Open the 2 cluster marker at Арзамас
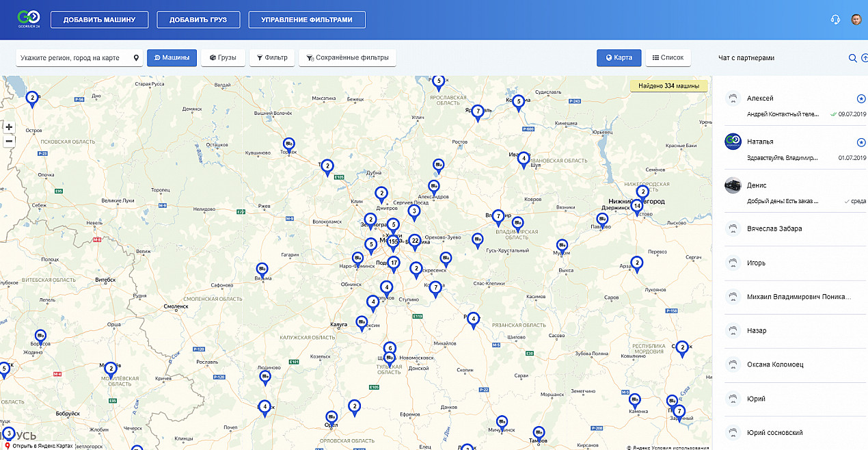This screenshot has width=868, height=450. point(637,264)
